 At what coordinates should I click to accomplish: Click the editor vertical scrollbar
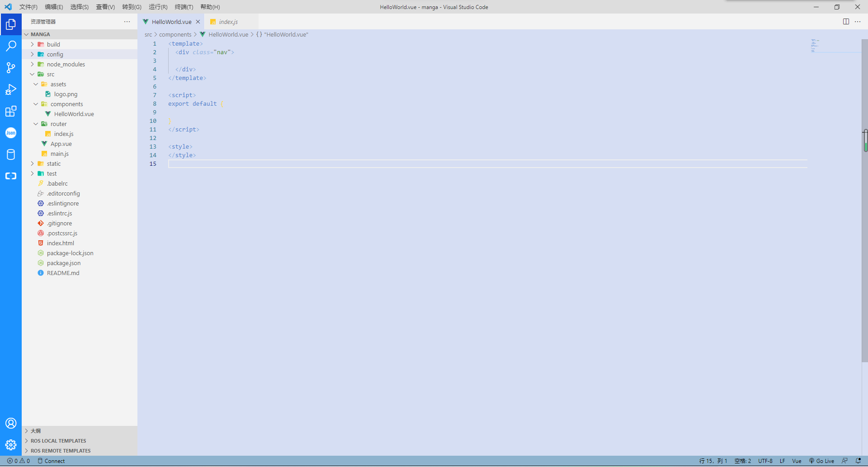pyautogui.click(x=864, y=201)
